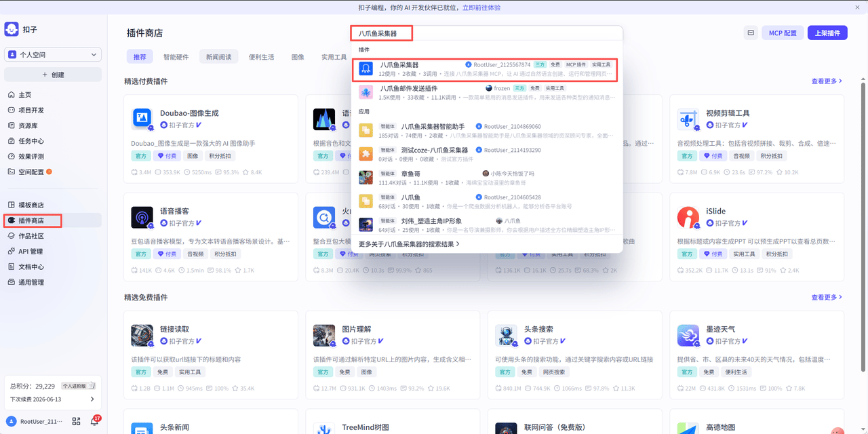
Task: Click the 付费 tag on iSlide card
Action: [x=713, y=254]
